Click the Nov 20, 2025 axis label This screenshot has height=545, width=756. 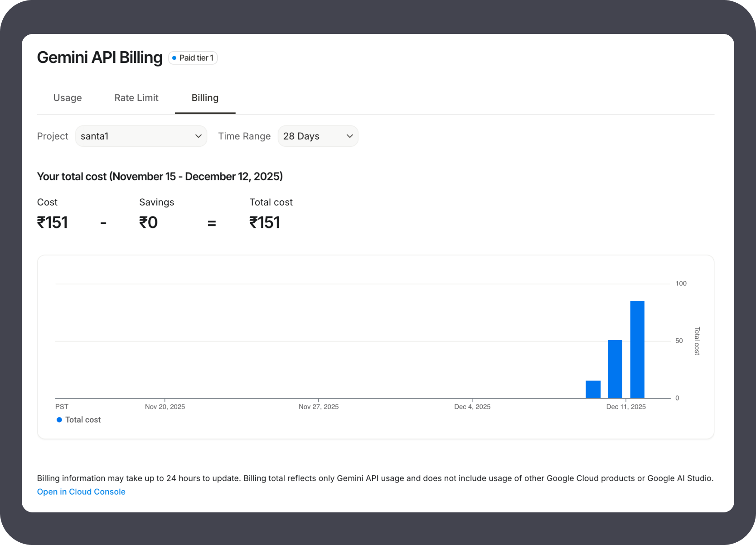coord(165,407)
